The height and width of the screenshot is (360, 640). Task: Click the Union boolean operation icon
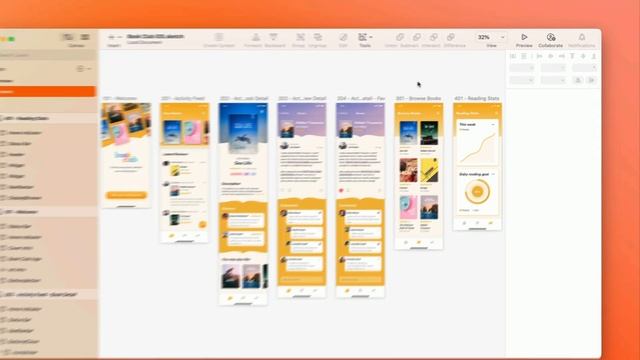tap(400, 38)
